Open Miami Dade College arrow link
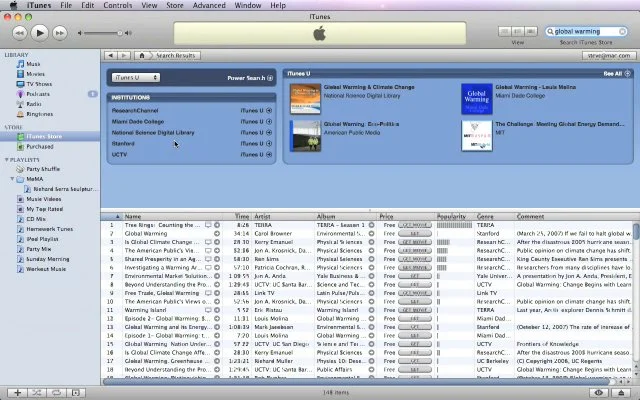The width and height of the screenshot is (640, 400). tap(269, 122)
